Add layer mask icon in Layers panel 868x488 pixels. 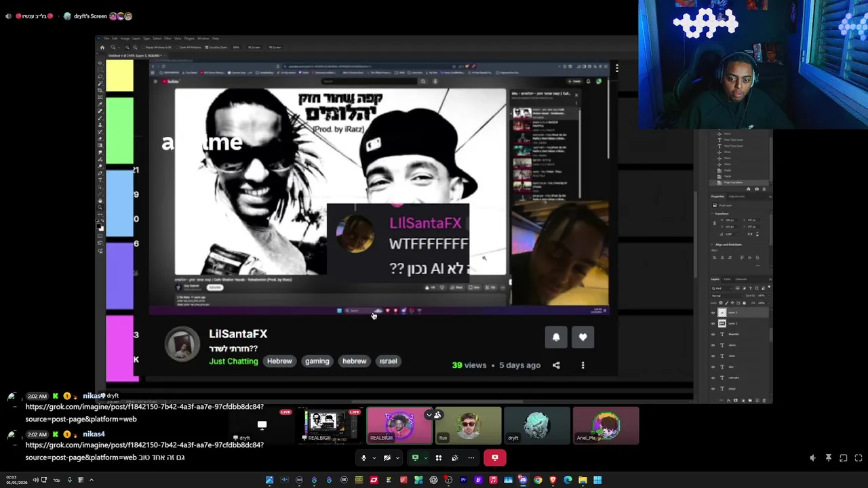pos(736,400)
